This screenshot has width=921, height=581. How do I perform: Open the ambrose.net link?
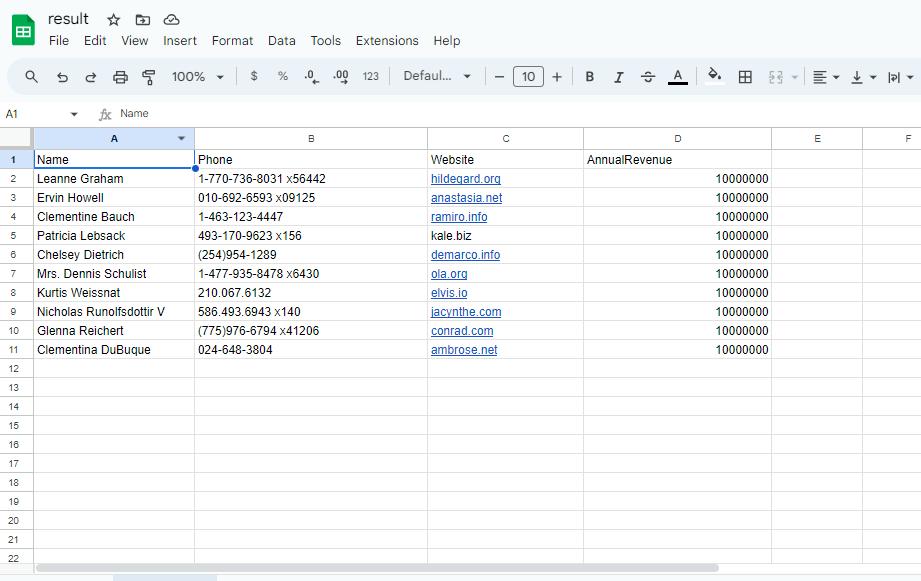click(464, 350)
